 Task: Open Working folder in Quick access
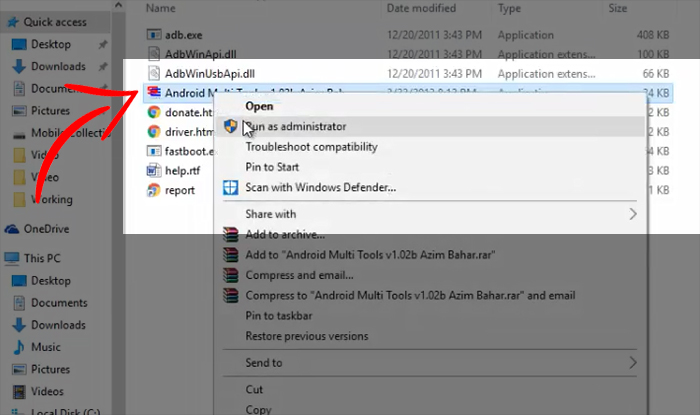52,199
